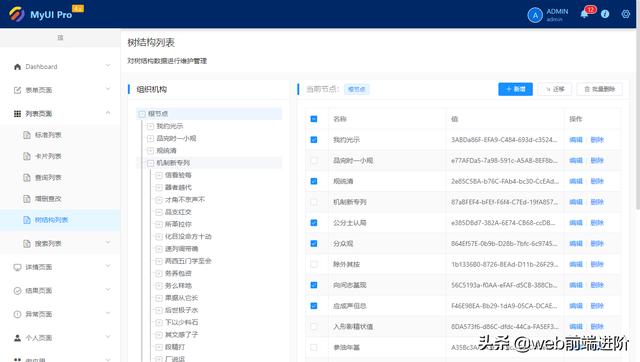Open the 增删查改 menu item
This screenshot has width=640, height=362.
(60, 199)
